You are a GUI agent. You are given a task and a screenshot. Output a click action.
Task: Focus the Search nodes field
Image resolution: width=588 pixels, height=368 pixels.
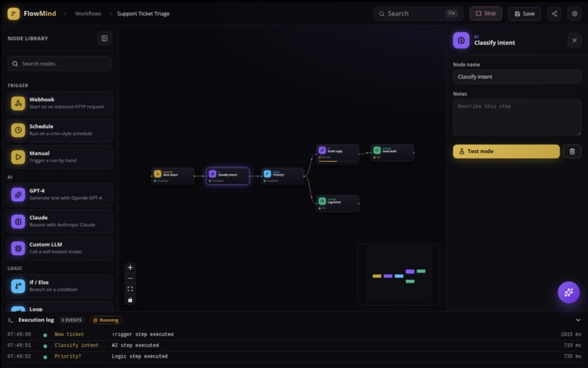[59, 63]
